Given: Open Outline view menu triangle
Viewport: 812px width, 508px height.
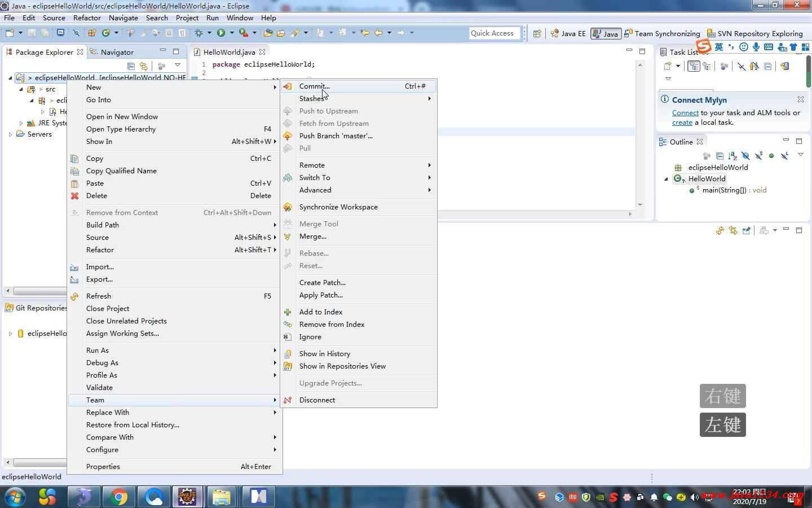Looking at the screenshot, I should coord(801,154).
